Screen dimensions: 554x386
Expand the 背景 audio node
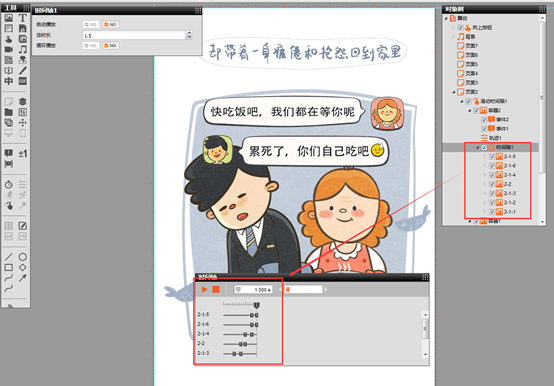pos(454,37)
